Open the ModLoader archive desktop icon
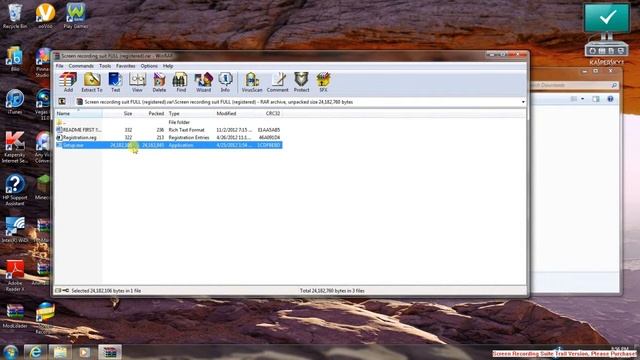 coord(15,316)
